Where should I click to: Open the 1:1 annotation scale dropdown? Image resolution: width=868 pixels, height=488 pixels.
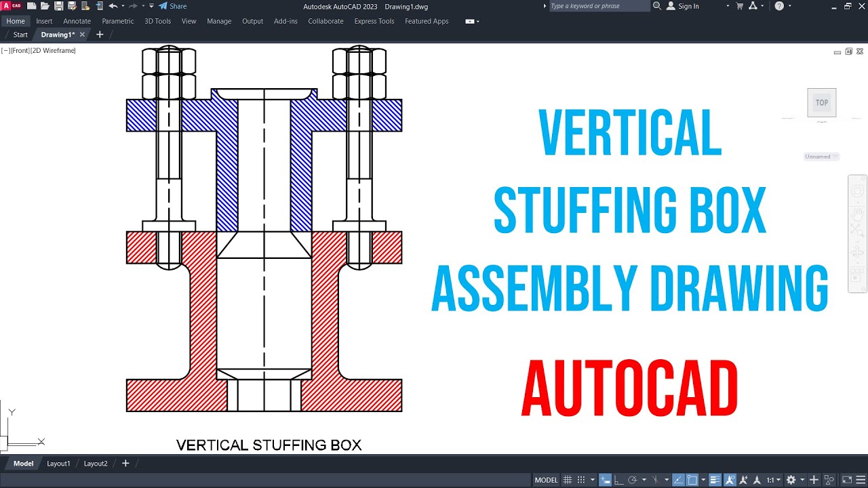(x=772, y=480)
